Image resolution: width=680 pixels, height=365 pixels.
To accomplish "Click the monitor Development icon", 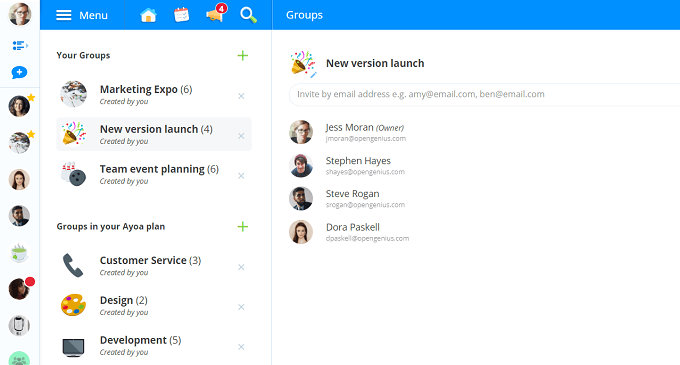I will pyautogui.click(x=73, y=347).
